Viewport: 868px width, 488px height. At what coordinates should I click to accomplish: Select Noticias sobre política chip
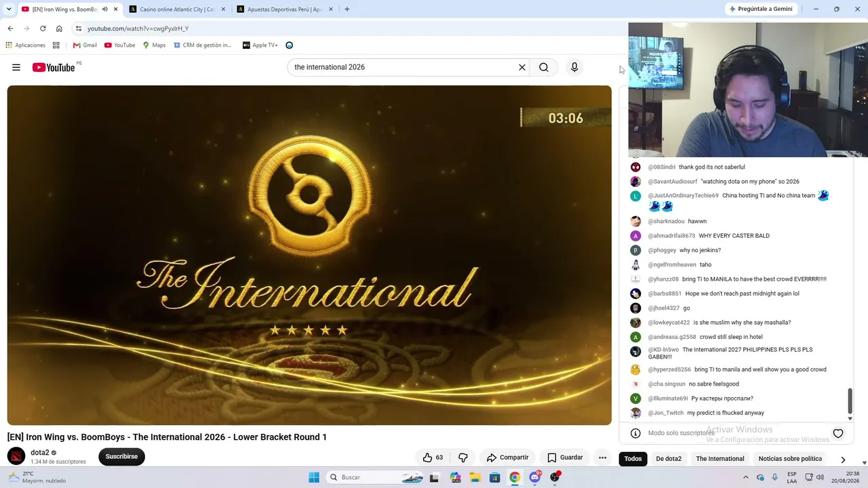click(790, 459)
